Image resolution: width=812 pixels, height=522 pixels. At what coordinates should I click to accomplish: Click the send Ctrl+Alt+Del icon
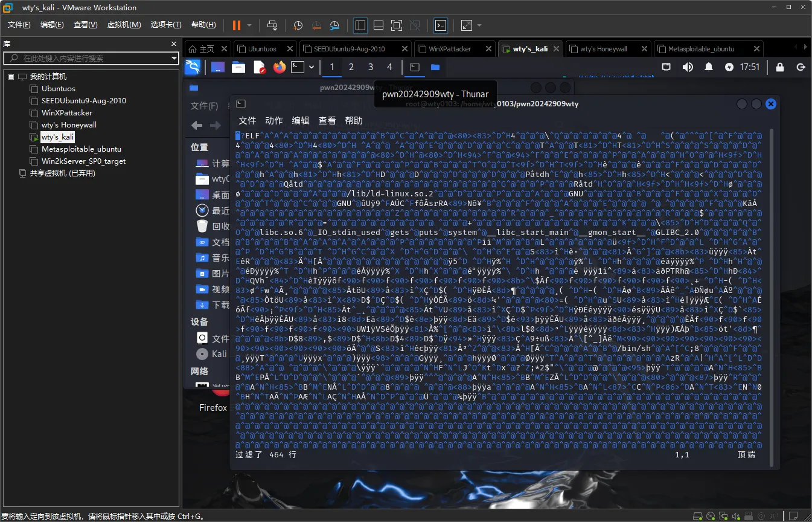coord(272,25)
